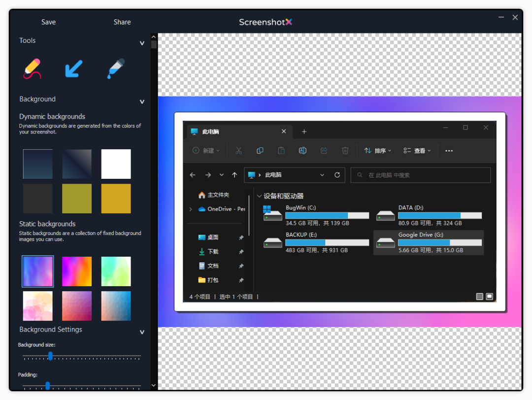Click the Up arrow in Explorer
This screenshot has width=532, height=400.
(234, 175)
